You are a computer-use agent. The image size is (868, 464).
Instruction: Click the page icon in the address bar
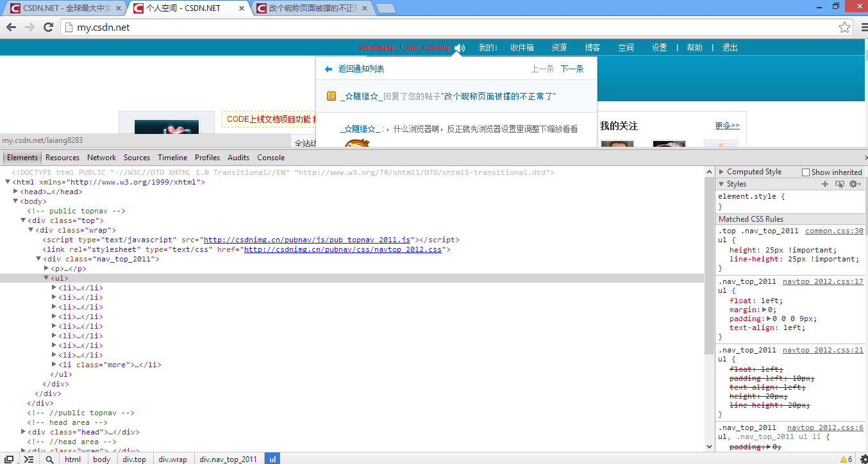click(69, 28)
